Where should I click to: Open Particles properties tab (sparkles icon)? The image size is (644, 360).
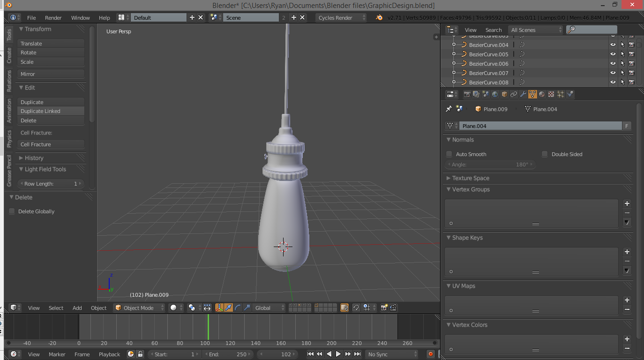(x=561, y=94)
